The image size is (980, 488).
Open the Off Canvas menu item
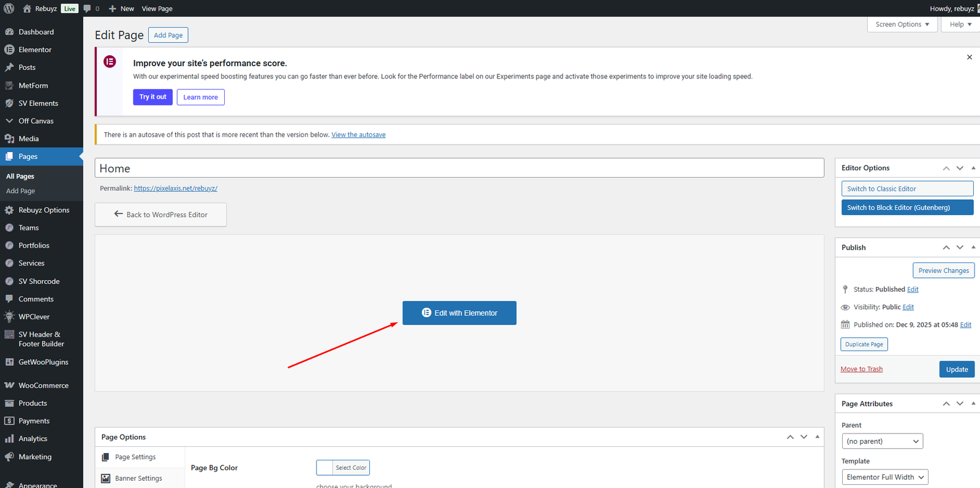coord(42,121)
